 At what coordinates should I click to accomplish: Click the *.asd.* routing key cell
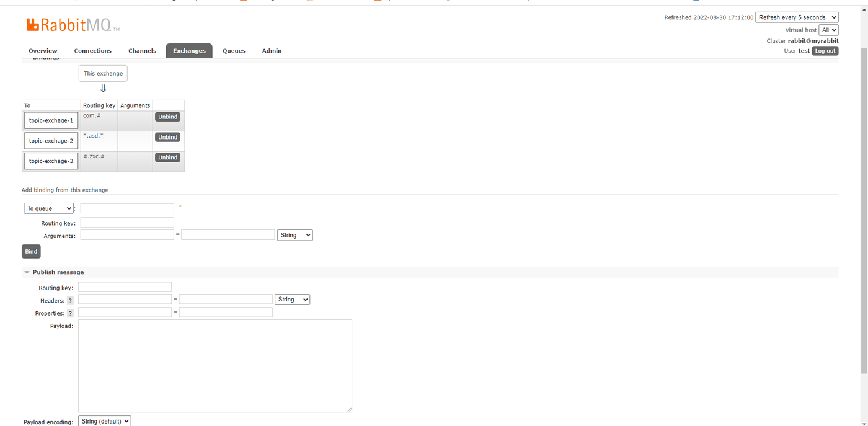point(99,141)
